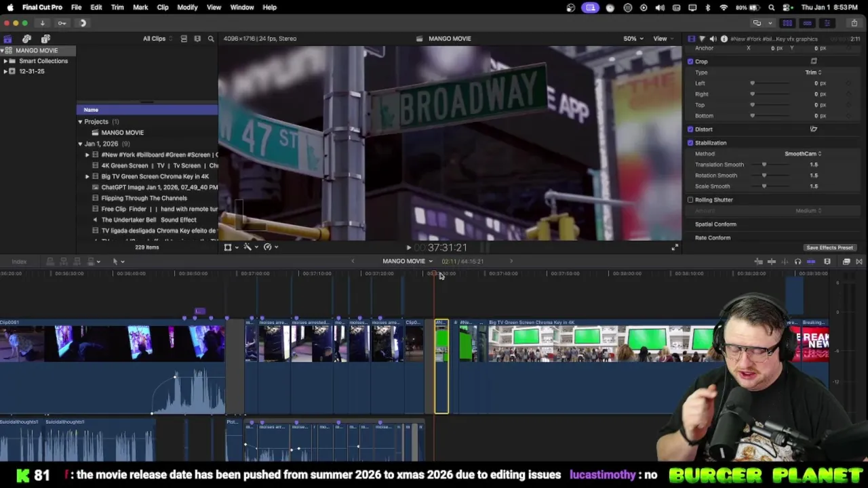This screenshot has width=868, height=488.
Task: Open the MANGO MOVIE timeline title dropdown
Action: coord(408,262)
